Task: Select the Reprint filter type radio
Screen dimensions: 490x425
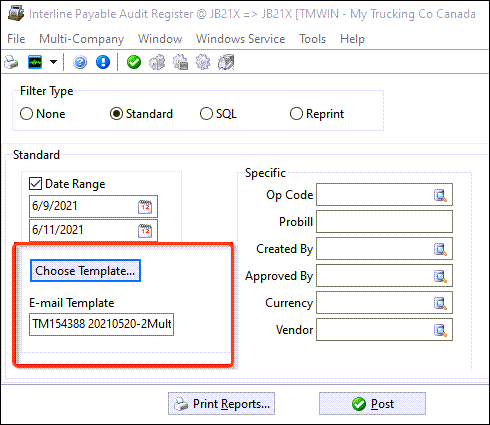Action: [x=296, y=114]
